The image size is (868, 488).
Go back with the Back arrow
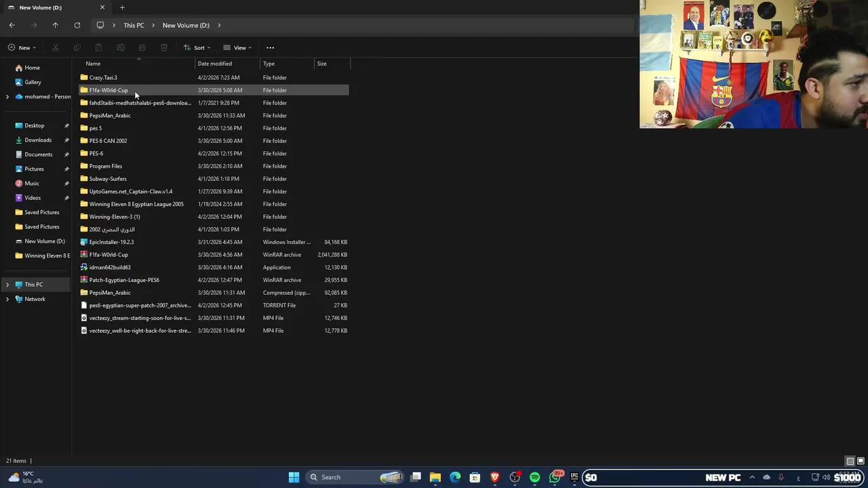tap(12, 25)
